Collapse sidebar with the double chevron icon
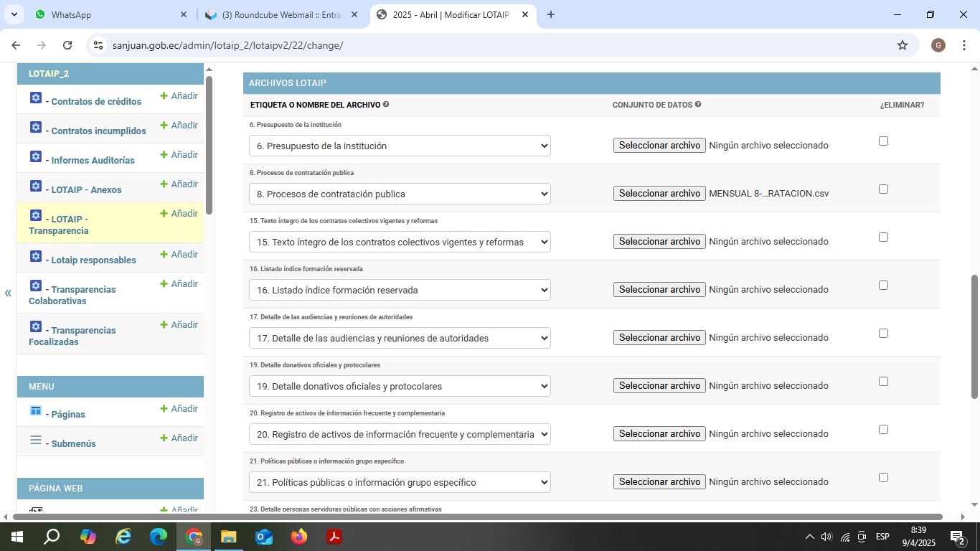The width and height of the screenshot is (980, 551). tap(8, 293)
